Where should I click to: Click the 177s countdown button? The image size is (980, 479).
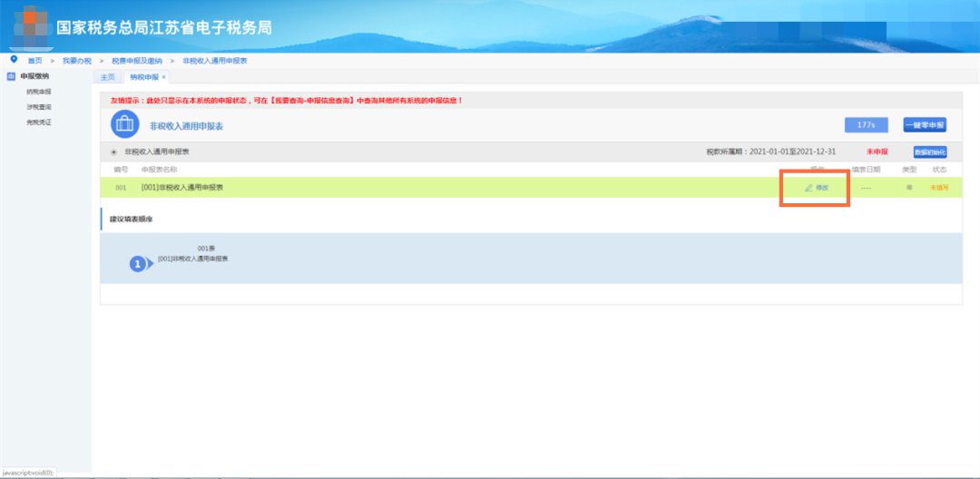tap(866, 125)
